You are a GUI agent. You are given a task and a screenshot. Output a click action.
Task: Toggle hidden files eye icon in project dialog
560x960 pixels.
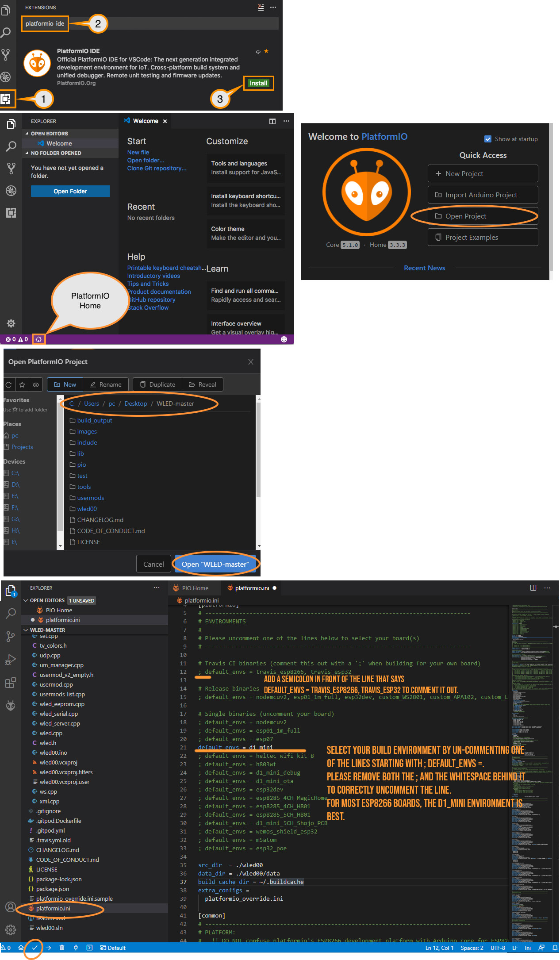coord(36,384)
